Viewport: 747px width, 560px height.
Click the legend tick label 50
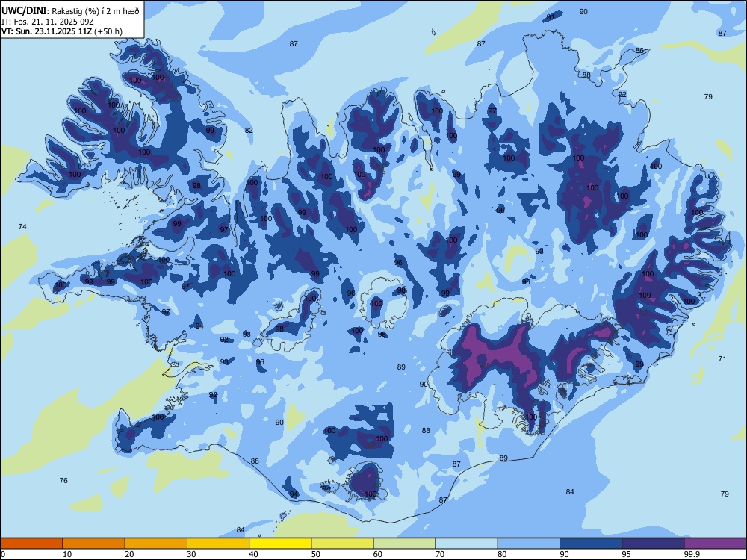[x=316, y=554]
